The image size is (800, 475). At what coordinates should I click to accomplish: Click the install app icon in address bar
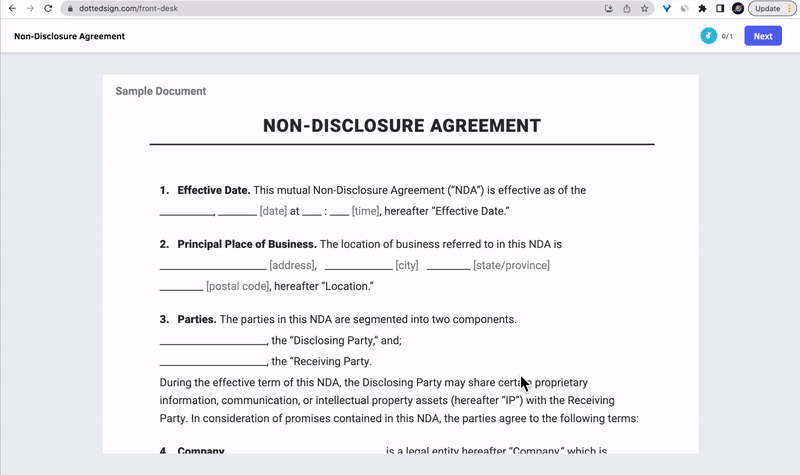click(609, 9)
